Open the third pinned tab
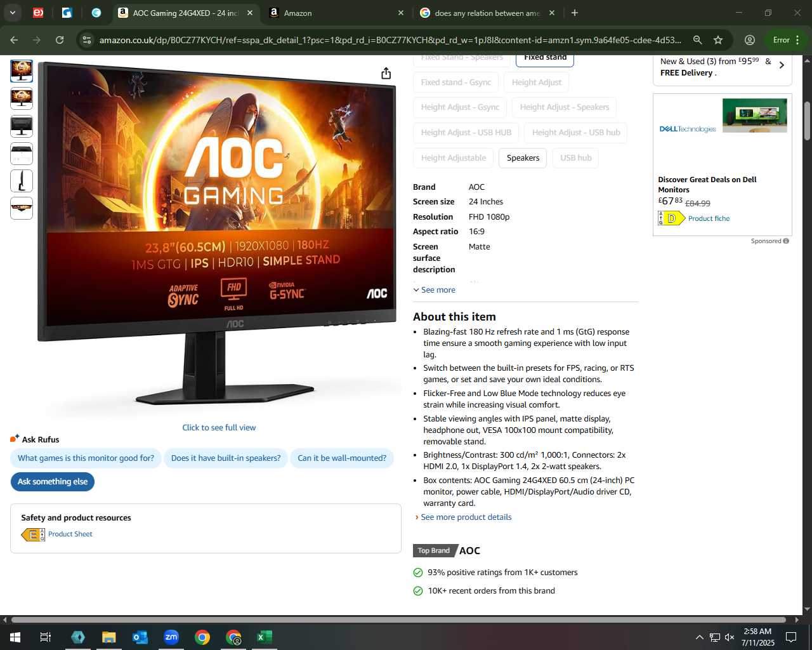Screen dimensions: 812x650 click(96, 13)
